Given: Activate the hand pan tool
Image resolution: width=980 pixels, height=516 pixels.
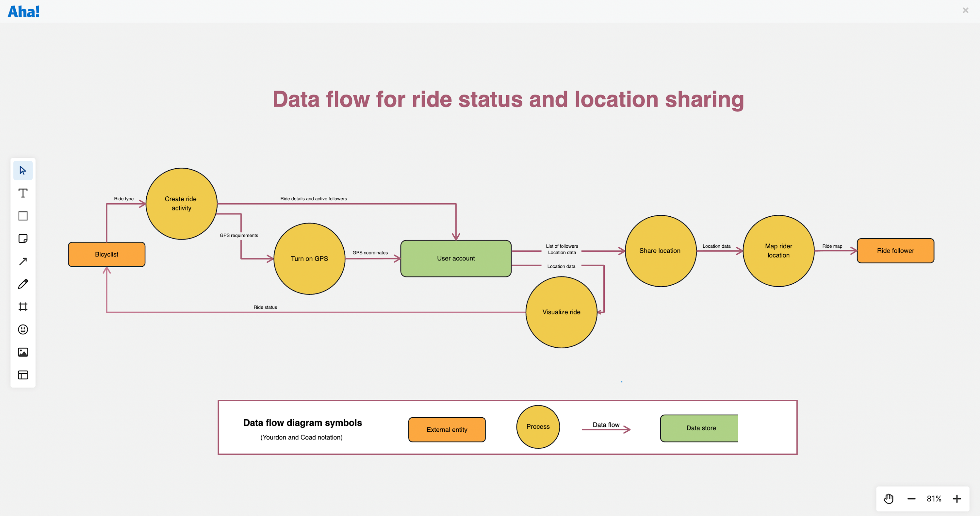Looking at the screenshot, I should (889, 498).
